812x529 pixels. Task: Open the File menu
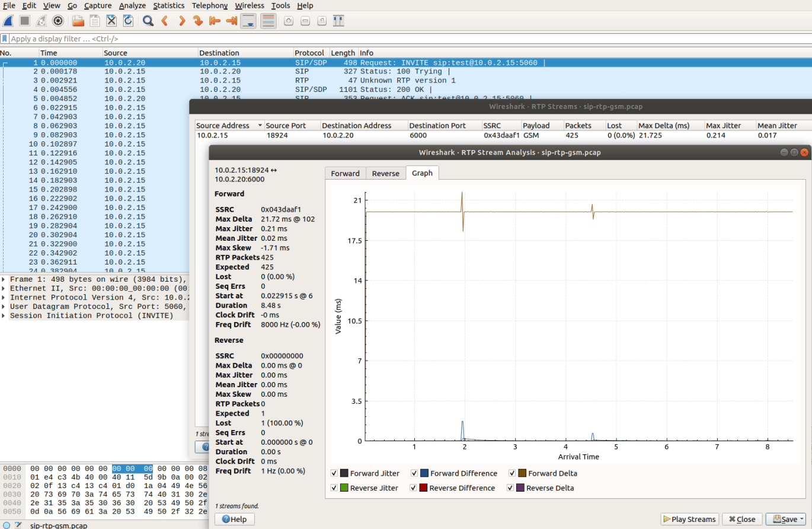coord(9,5)
